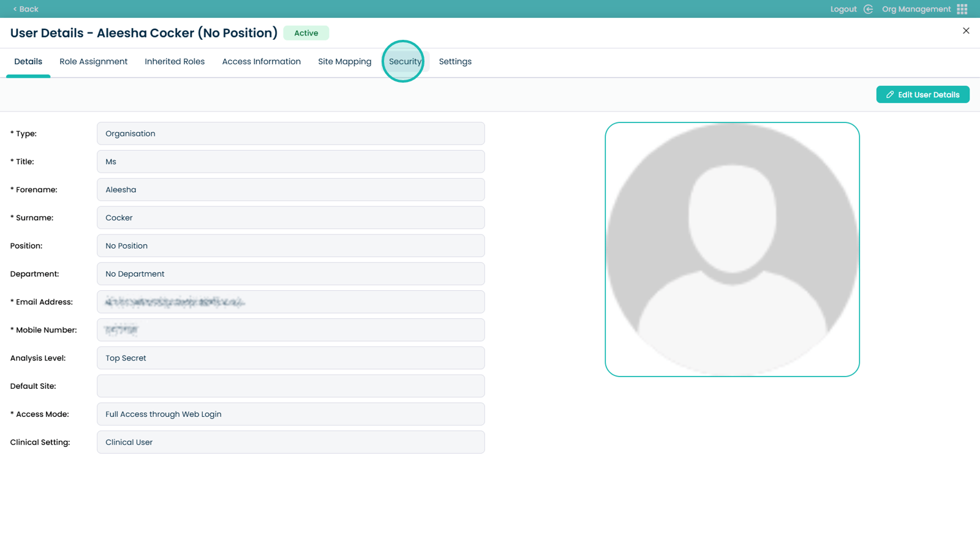Close the User Details panel
The width and height of the screenshot is (980, 551).
point(966,31)
